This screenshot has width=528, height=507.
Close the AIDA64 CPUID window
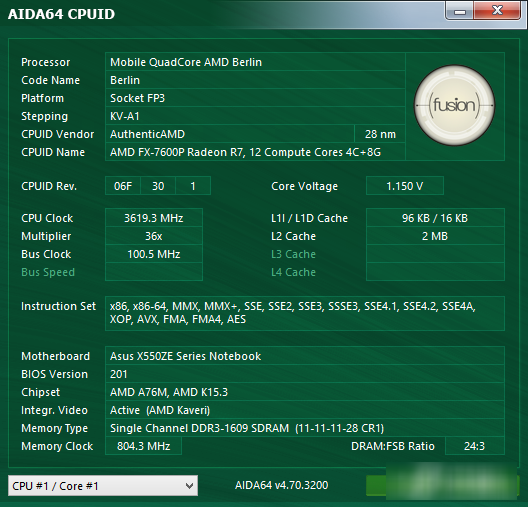497,11
